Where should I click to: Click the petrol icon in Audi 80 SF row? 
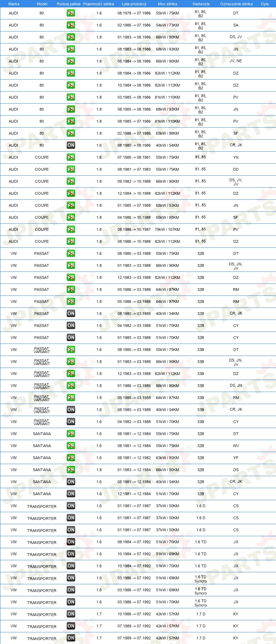(71, 133)
